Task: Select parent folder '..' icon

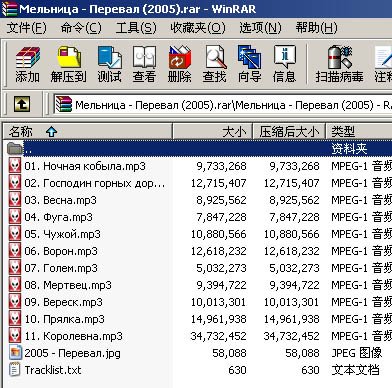Action: (15, 148)
